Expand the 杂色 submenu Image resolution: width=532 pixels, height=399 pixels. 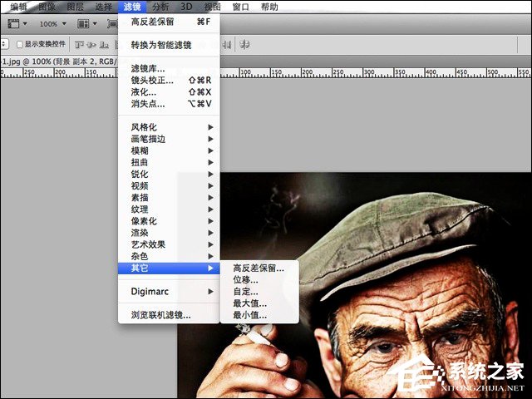coord(169,256)
